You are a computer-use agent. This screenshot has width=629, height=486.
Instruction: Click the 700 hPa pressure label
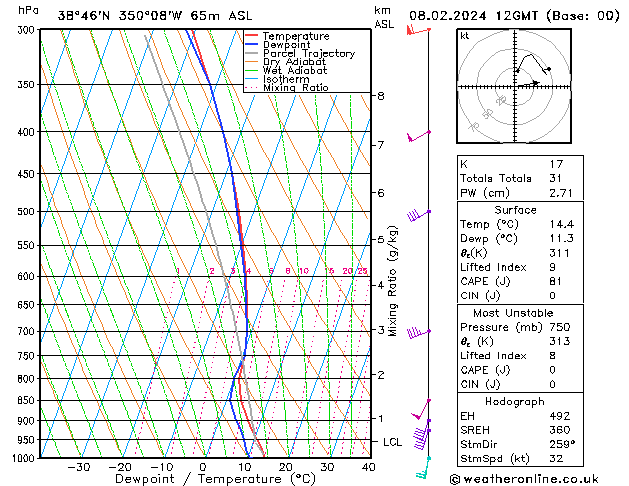tap(28, 332)
